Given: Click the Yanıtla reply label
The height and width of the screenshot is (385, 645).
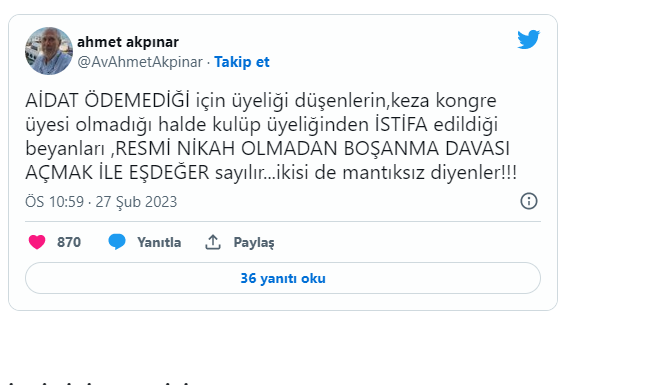Looking at the screenshot, I should [159, 242].
